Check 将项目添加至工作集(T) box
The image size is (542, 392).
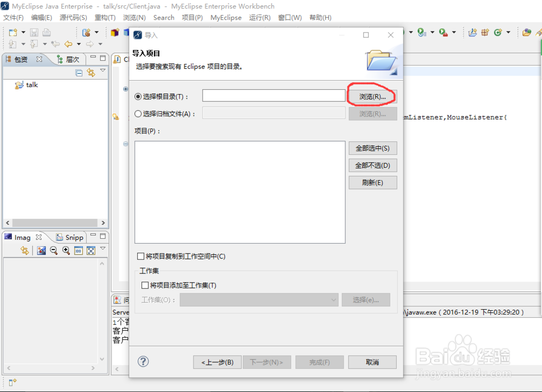point(145,285)
